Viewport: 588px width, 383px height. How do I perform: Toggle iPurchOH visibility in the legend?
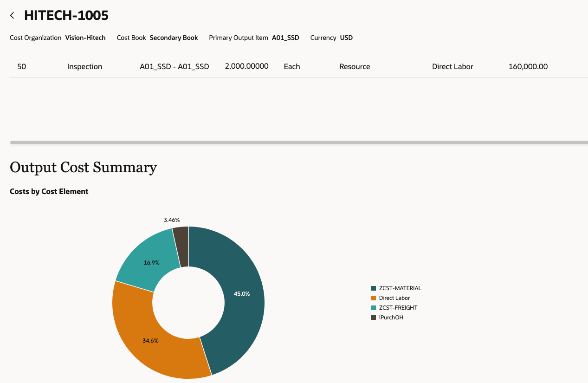click(391, 317)
